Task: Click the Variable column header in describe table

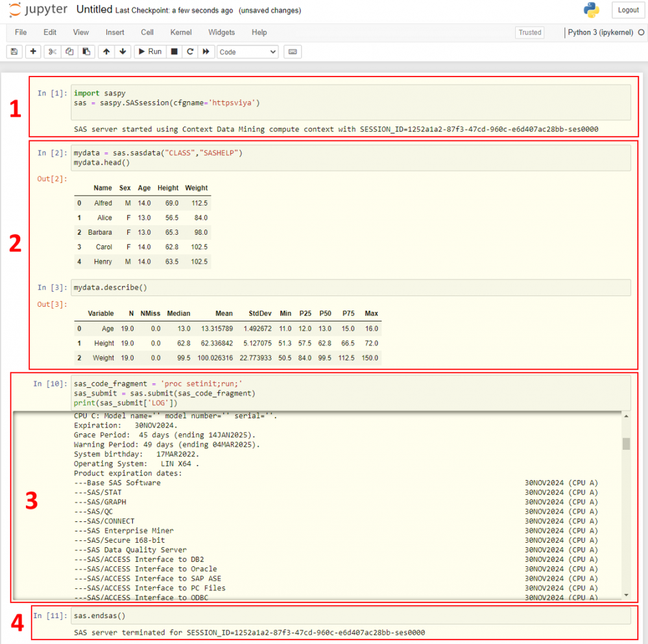Action: pos(101,313)
